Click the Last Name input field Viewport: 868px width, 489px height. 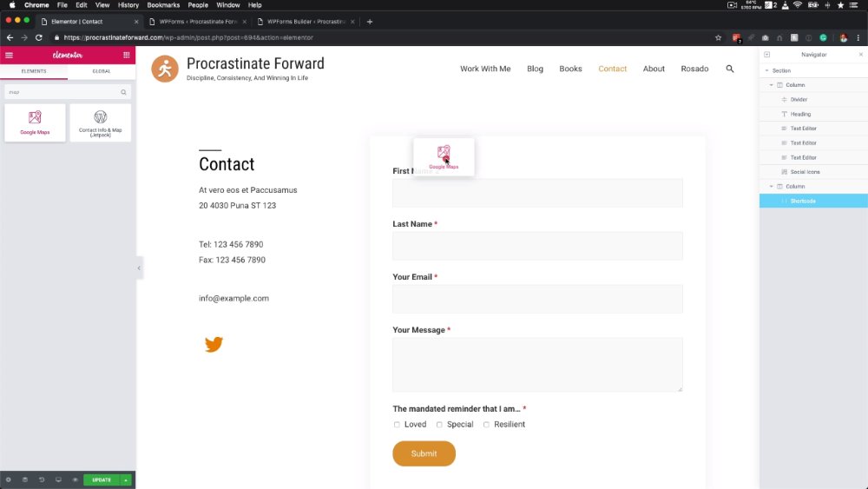(537, 246)
